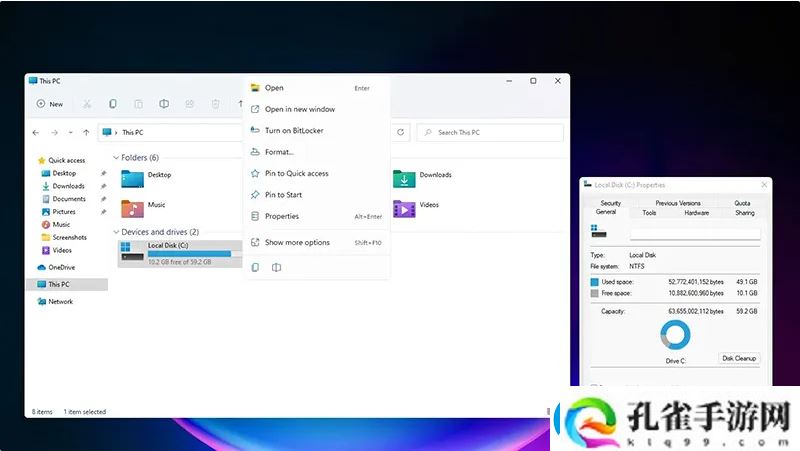The height and width of the screenshot is (451, 800).
Task: Choose Properties in context menu
Action: click(317, 216)
